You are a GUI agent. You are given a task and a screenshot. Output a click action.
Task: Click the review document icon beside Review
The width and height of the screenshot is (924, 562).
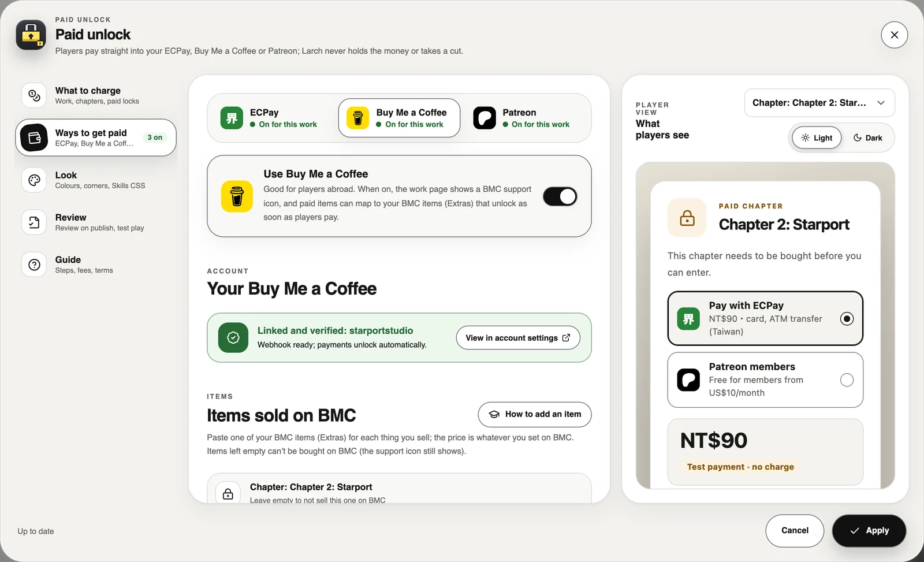[x=34, y=222]
